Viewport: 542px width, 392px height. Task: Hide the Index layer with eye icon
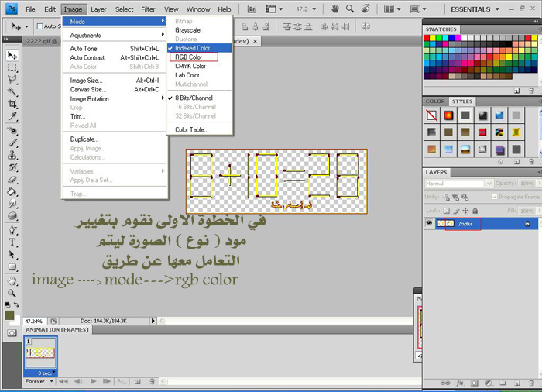pos(429,223)
